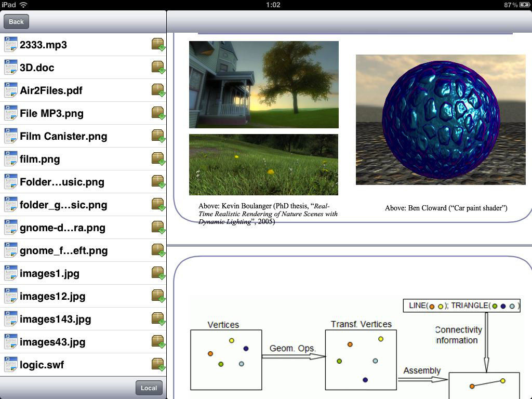Select the File MP3.png entry
Viewport: 532px width, 399px height.
pos(51,113)
